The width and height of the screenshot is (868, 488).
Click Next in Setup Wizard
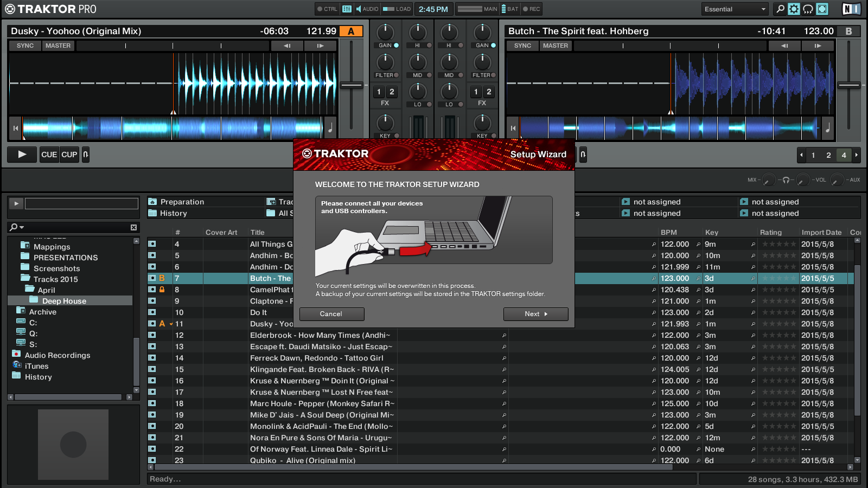point(536,314)
